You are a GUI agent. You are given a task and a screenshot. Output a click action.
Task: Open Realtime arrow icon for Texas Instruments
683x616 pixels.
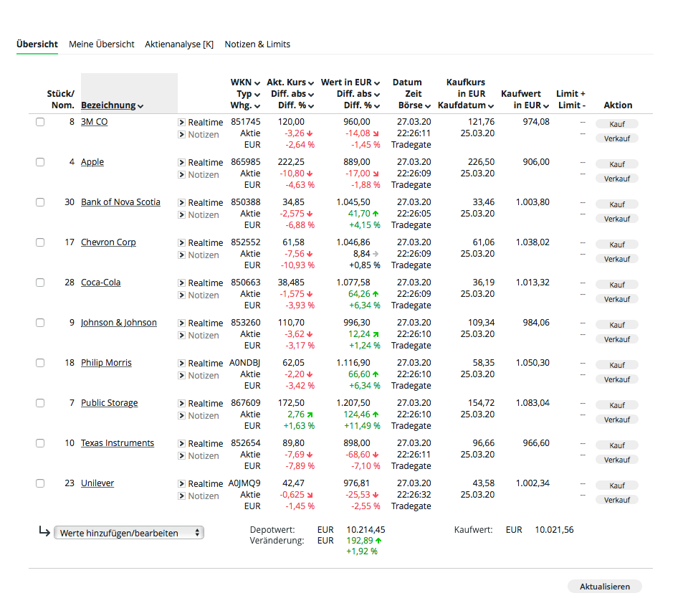click(181, 443)
